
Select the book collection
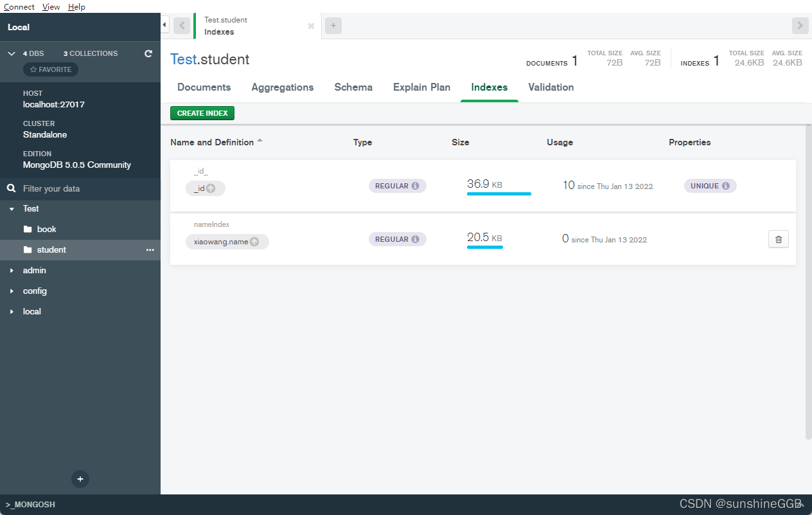click(80, 229)
